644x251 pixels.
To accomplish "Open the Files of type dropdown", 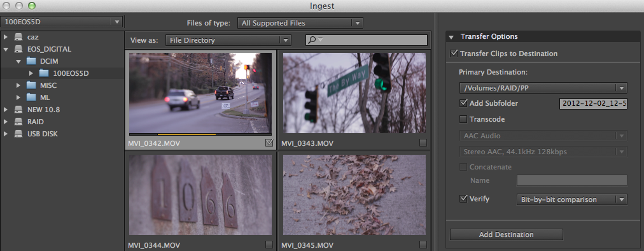I will [300, 23].
